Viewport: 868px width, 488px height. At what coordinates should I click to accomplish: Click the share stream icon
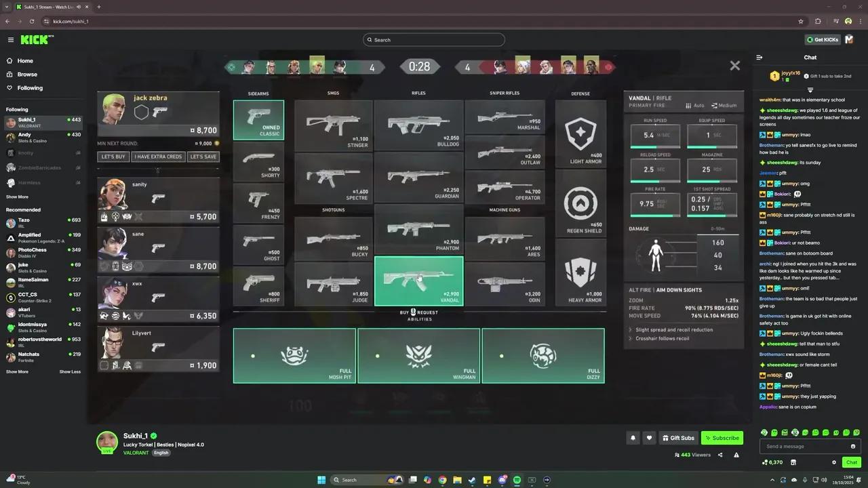pos(720,455)
